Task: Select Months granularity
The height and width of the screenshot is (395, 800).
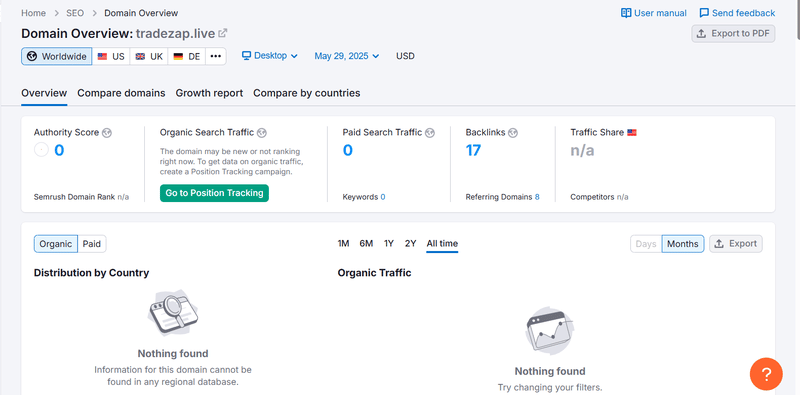Action: 683,244
